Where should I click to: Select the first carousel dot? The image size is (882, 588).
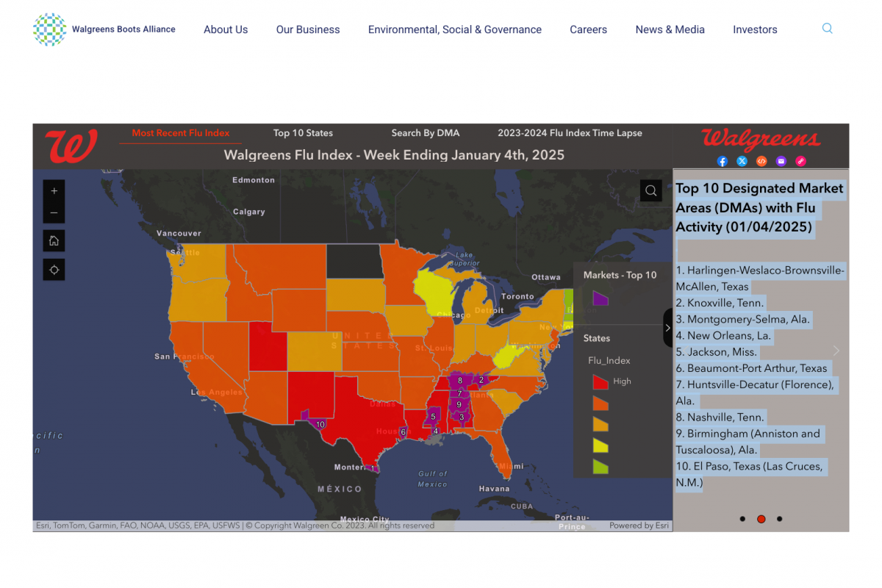(x=742, y=519)
